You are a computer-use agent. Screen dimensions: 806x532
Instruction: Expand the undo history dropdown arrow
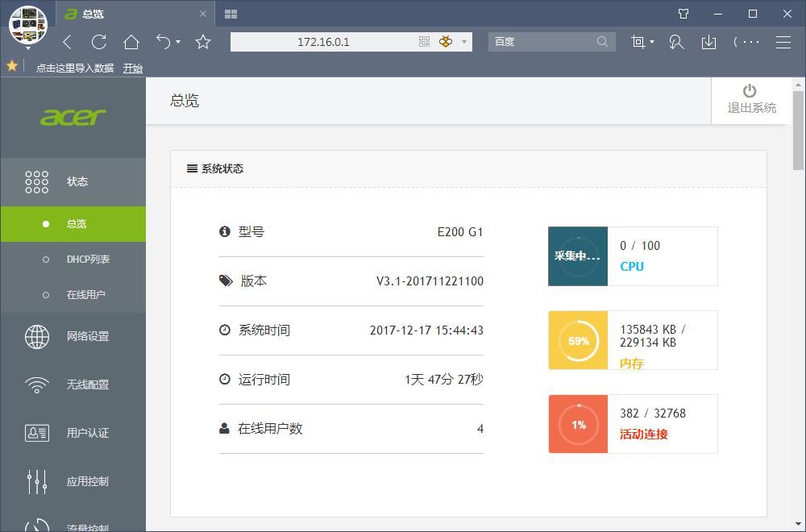(x=178, y=42)
